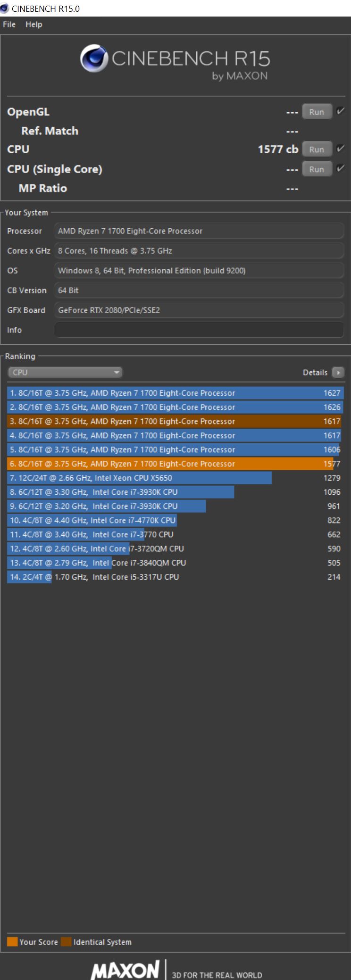The height and width of the screenshot is (980, 351).
Task: Click the MAXON logo at bottom
Action: coord(125,970)
